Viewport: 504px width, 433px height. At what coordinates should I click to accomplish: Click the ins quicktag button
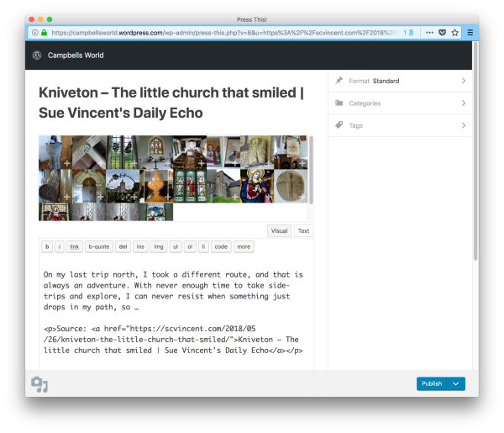point(140,246)
